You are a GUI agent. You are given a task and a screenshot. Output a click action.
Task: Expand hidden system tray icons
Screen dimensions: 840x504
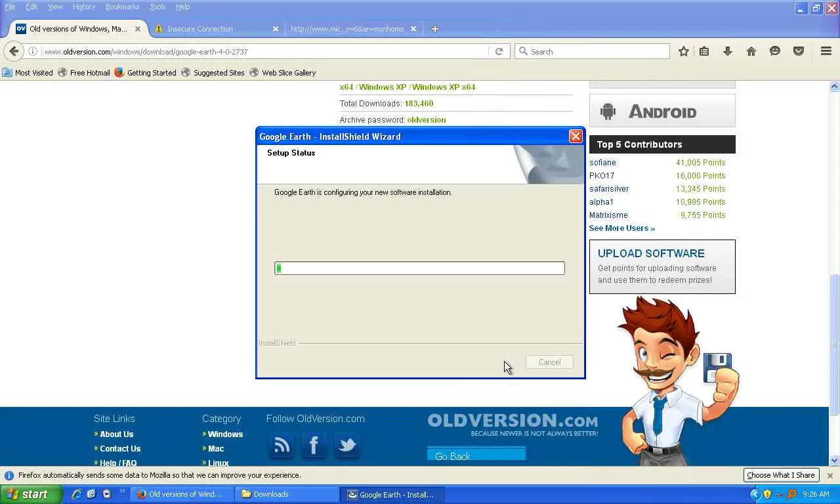coord(755,494)
